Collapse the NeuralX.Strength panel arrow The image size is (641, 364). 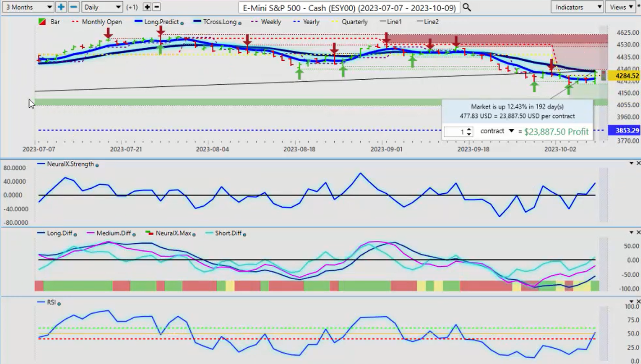pos(632,163)
